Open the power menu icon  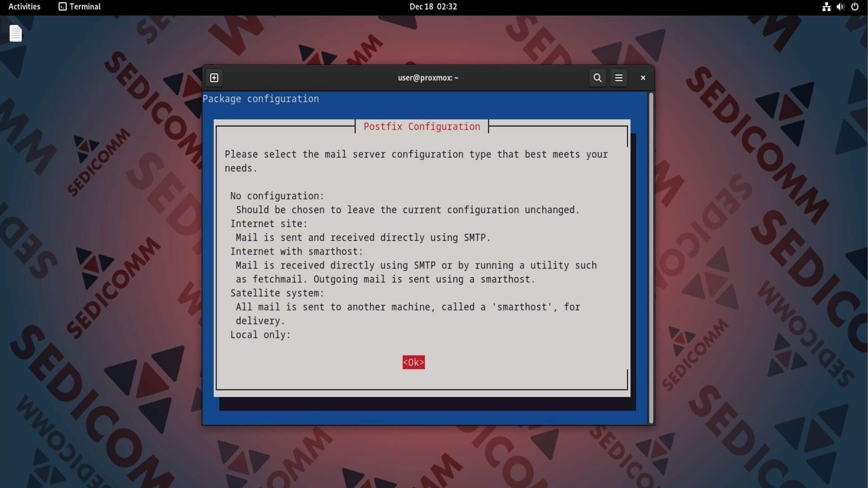[x=854, y=7]
